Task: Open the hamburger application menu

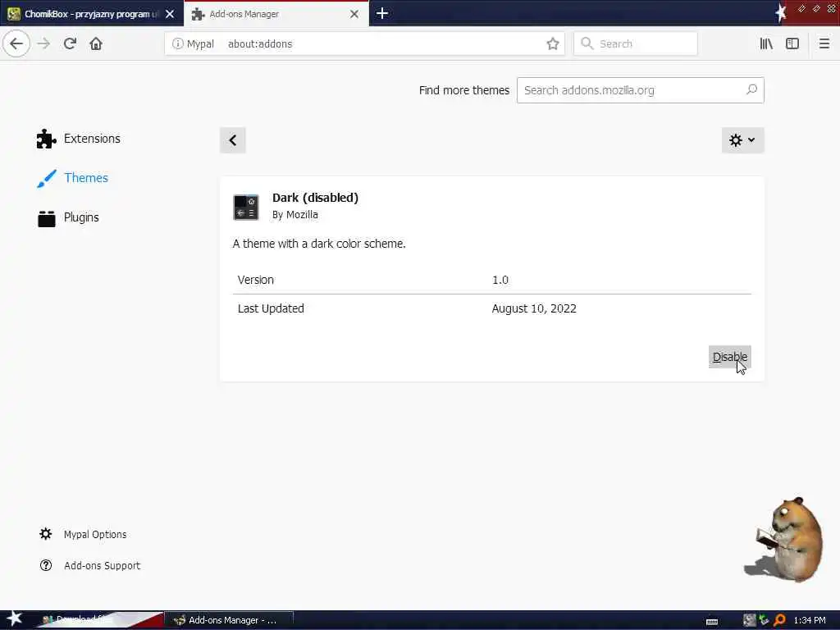Action: click(x=824, y=44)
